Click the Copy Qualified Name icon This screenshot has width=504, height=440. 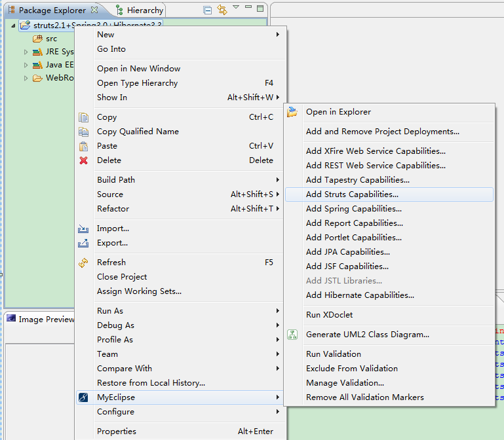pos(84,132)
